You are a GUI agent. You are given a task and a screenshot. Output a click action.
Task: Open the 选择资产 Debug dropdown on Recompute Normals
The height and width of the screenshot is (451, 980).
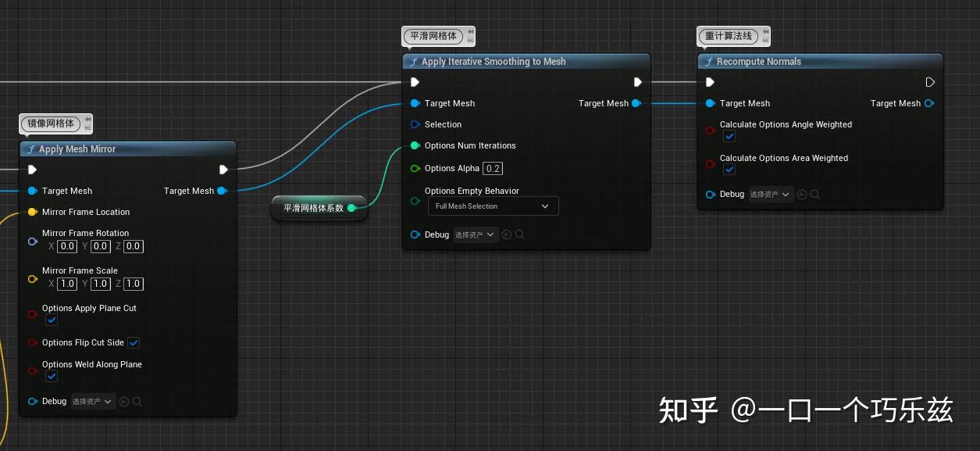[770, 194]
